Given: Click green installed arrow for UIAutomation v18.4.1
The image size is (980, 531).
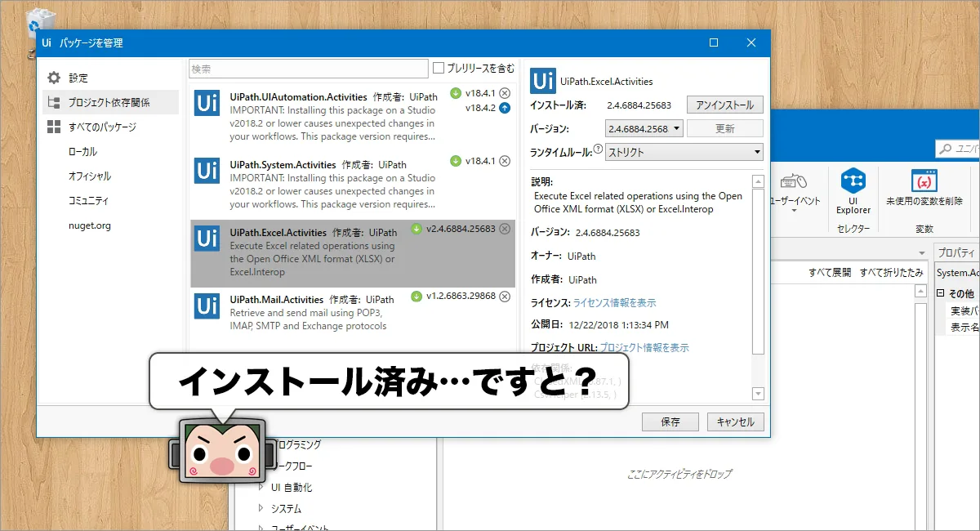Looking at the screenshot, I should tap(456, 92).
